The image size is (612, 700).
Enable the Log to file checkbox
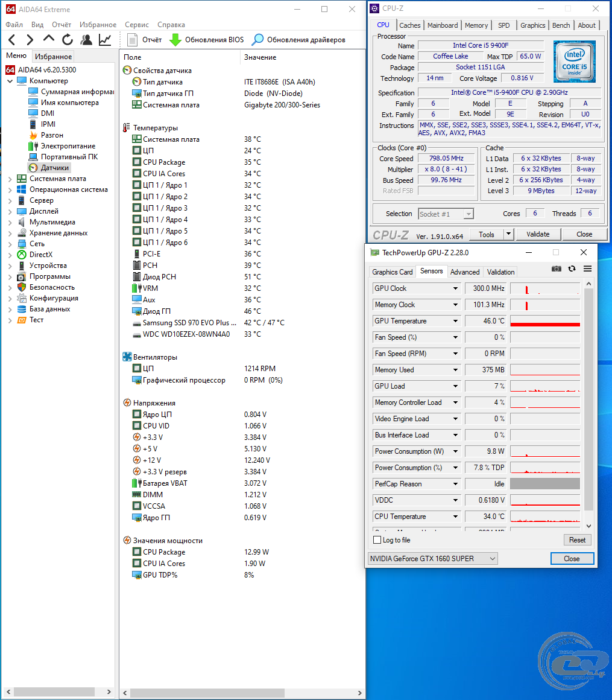click(377, 540)
